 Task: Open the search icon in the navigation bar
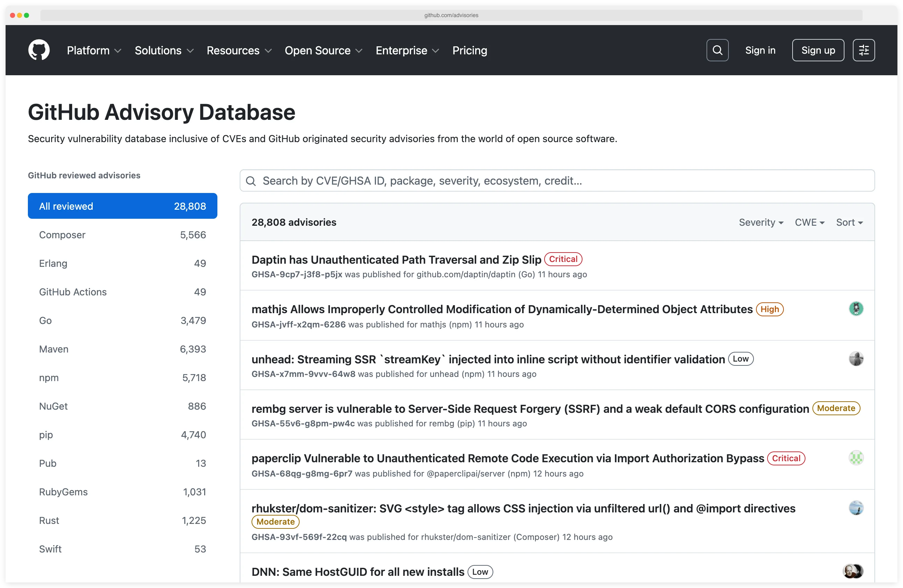click(x=717, y=50)
